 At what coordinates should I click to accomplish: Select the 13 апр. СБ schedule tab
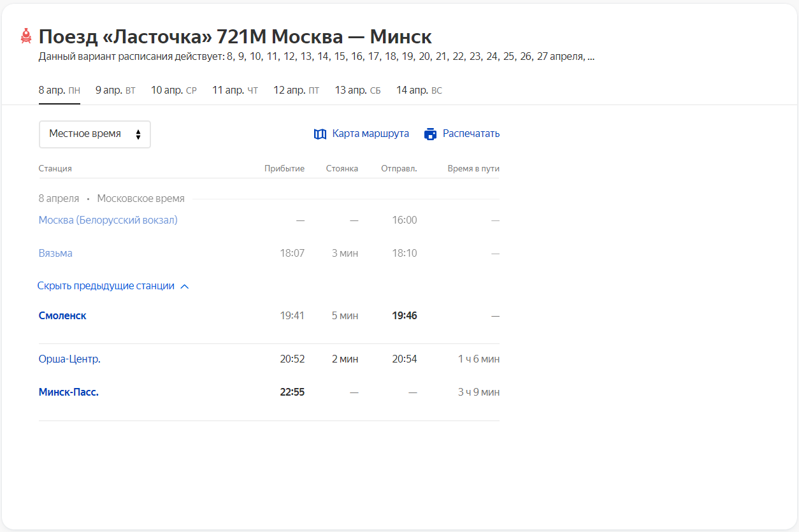click(357, 89)
